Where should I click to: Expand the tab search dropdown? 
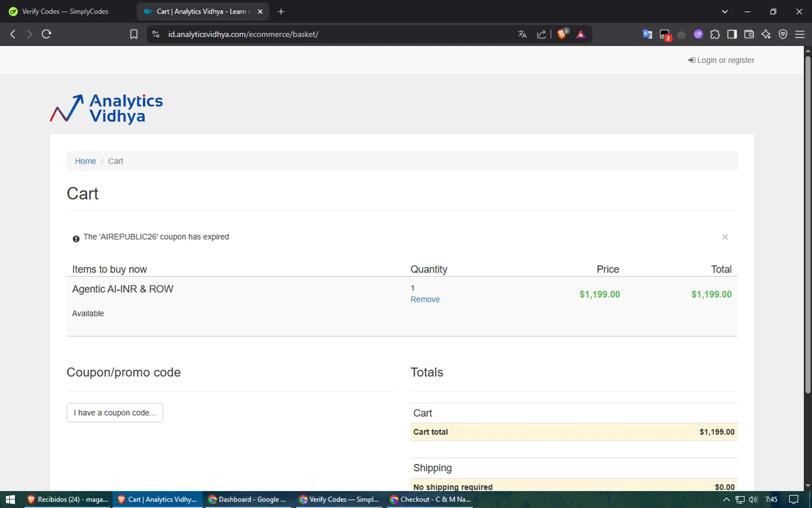point(725,11)
